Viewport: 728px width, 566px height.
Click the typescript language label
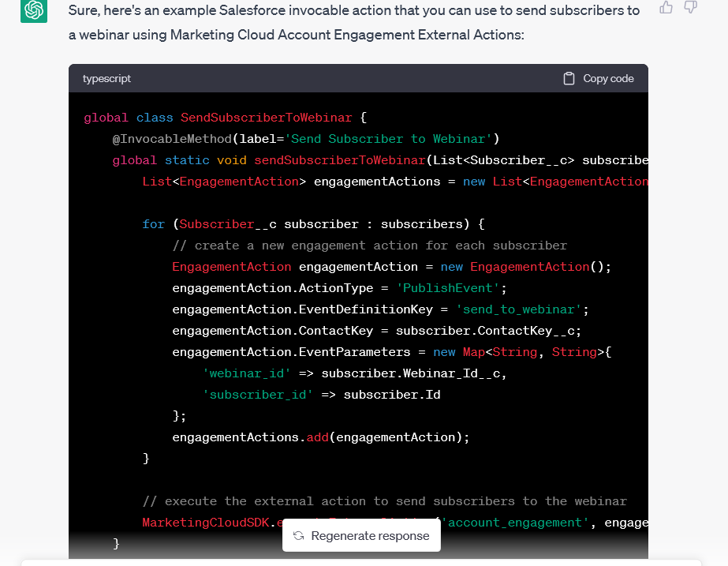[106, 78]
